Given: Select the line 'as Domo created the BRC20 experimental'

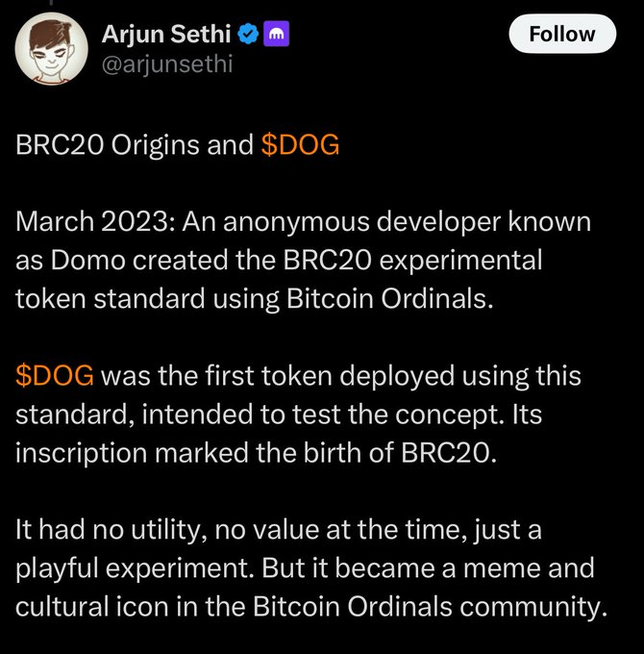Looking at the screenshot, I should tap(279, 261).
